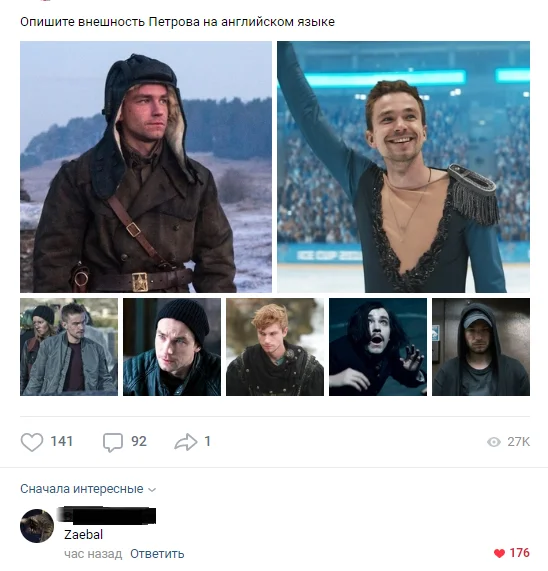The width and height of the screenshot is (548, 571).
Task: Click the chevron beside Сначала интересные
Action: [x=152, y=490]
